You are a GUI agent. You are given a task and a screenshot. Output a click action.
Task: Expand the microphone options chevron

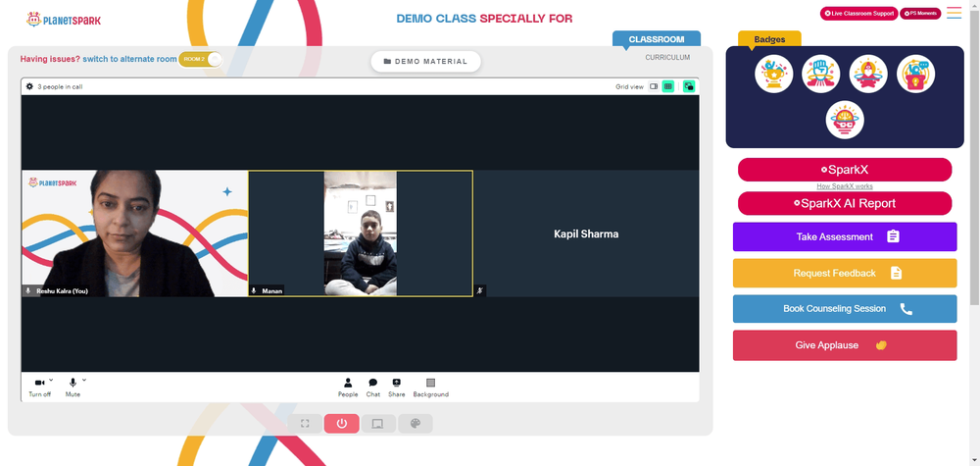[x=83, y=380]
